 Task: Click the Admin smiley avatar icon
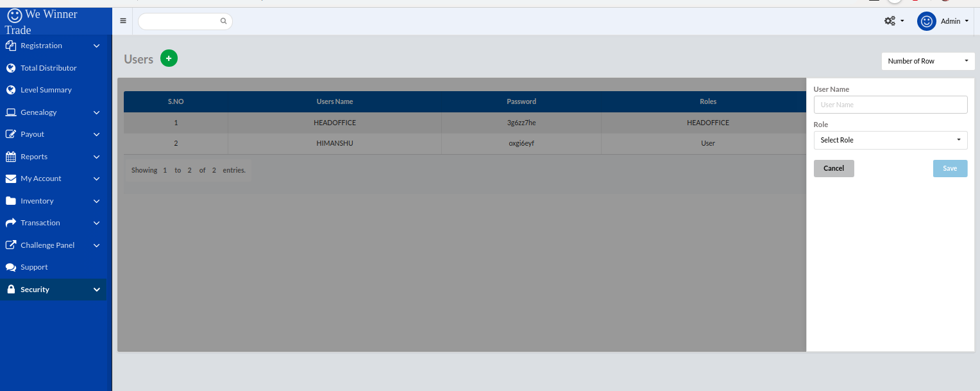(926, 21)
